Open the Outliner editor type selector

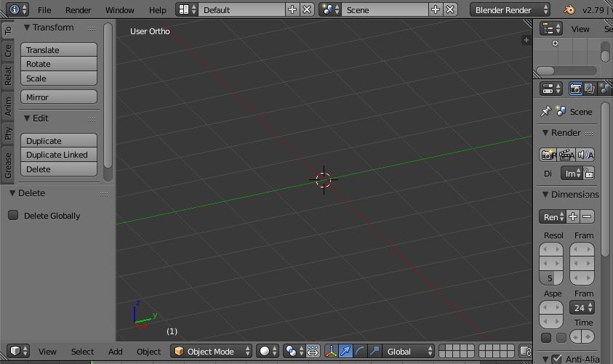coord(551,28)
